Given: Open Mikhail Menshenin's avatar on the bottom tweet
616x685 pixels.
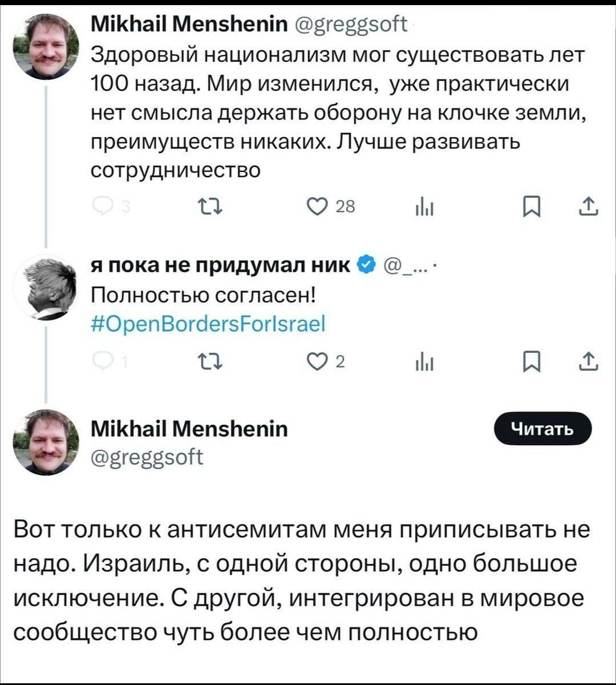Looking at the screenshot, I should 47,442.
